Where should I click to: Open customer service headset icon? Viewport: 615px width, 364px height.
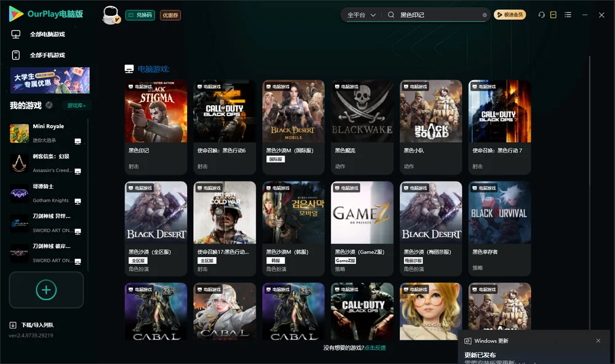[541, 15]
